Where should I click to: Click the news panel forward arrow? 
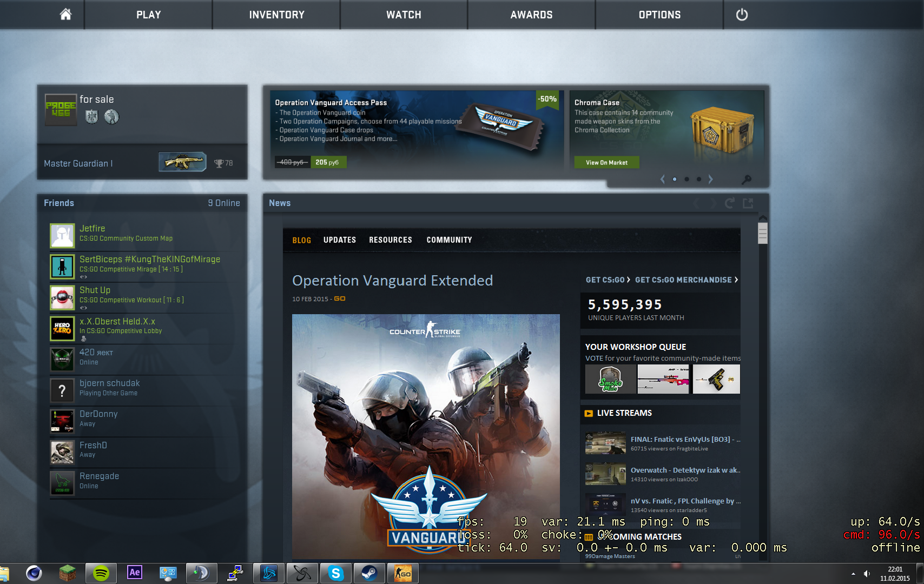pyautogui.click(x=714, y=203)
